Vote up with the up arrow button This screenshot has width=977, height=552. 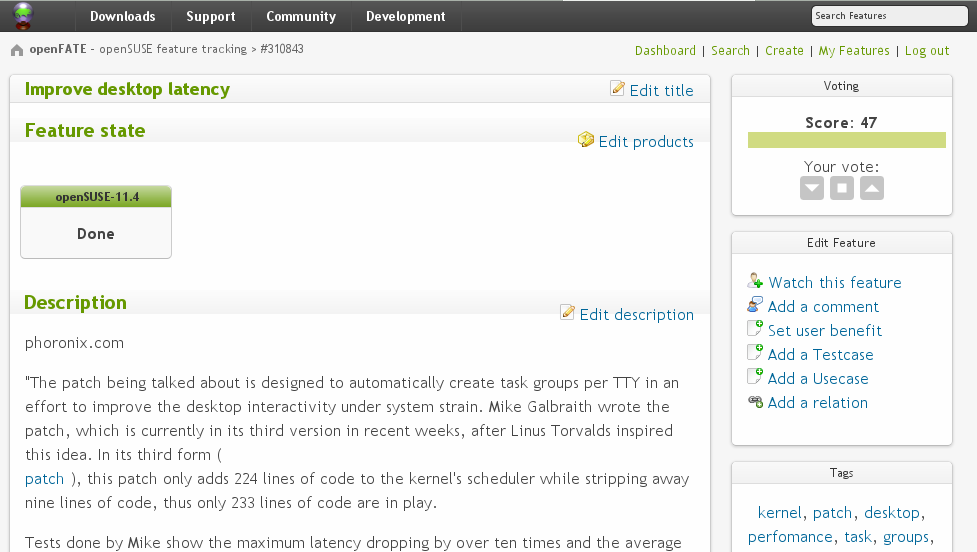872,188
